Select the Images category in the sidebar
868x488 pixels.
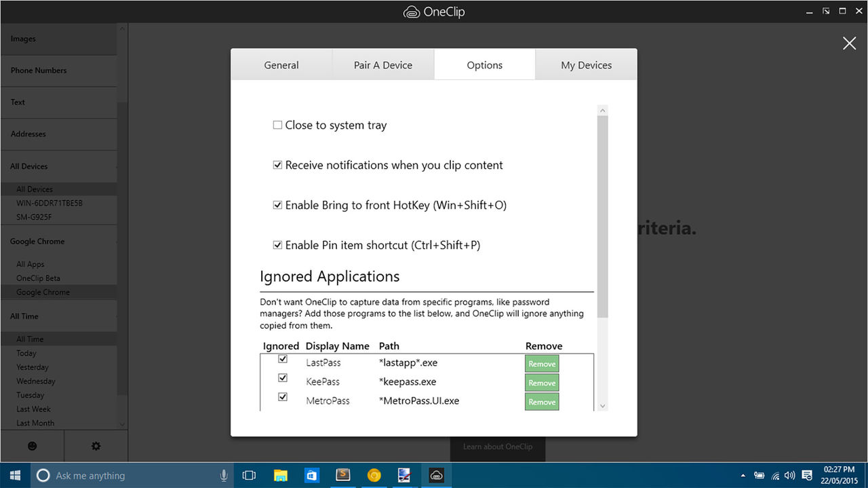58,39
